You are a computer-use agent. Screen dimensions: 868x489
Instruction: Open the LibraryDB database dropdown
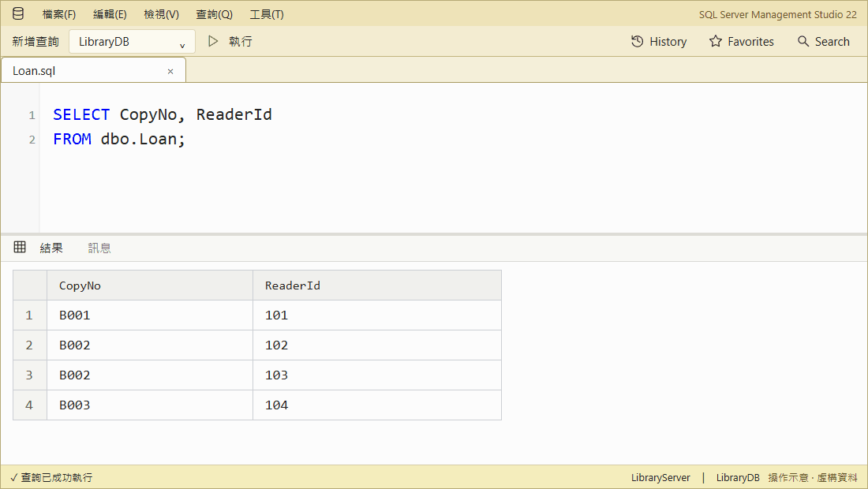(132, 42)
